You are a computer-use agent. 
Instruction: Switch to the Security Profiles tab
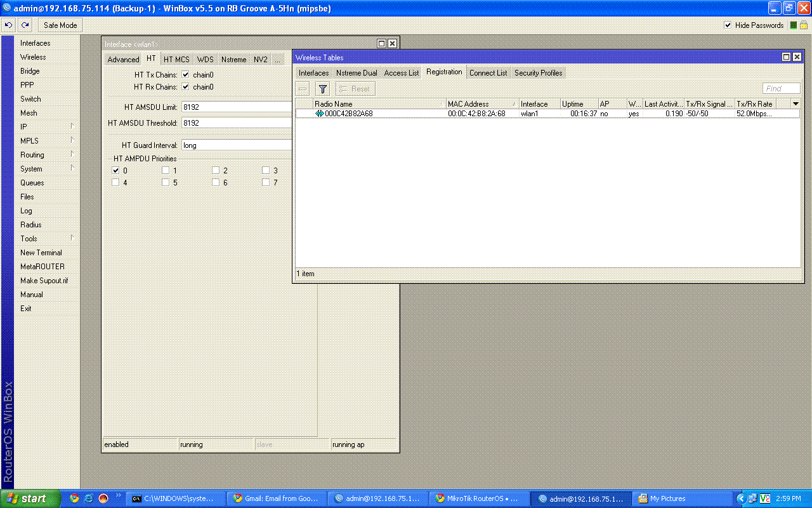[x=539, y=73]
